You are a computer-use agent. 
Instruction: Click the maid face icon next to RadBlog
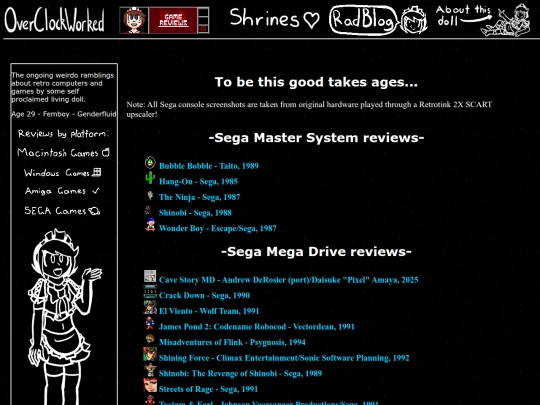click(x=414, y=20)
